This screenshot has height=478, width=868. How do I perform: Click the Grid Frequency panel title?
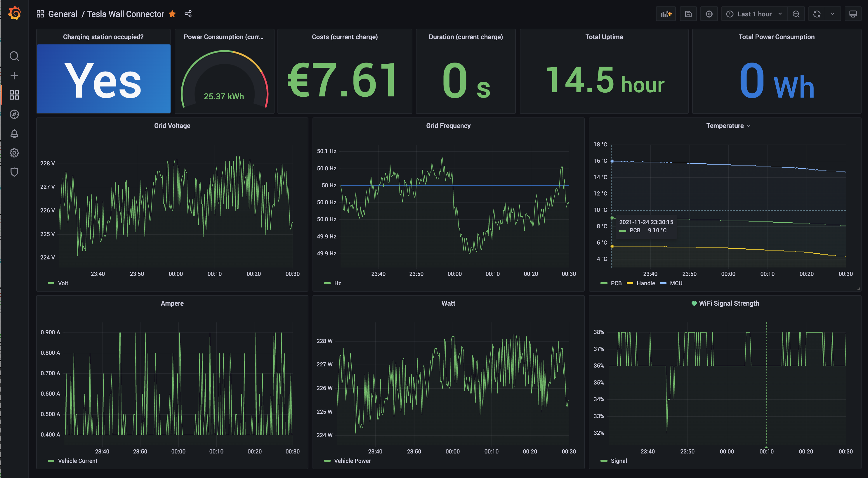(x=448, y=126)
